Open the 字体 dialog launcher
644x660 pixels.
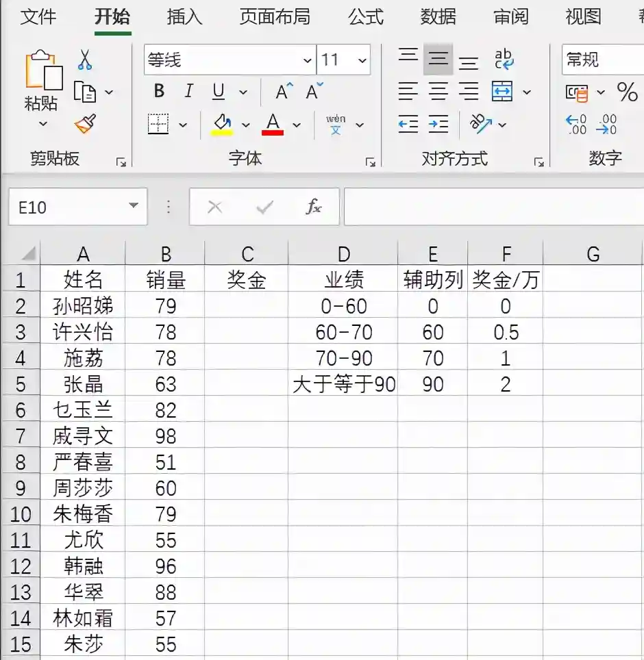click(370, 162)
